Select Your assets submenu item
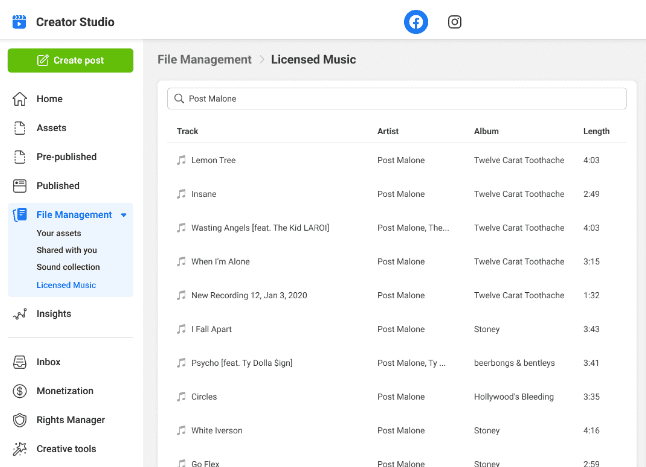Screen dimensions: 646x467 pos(59,233)
